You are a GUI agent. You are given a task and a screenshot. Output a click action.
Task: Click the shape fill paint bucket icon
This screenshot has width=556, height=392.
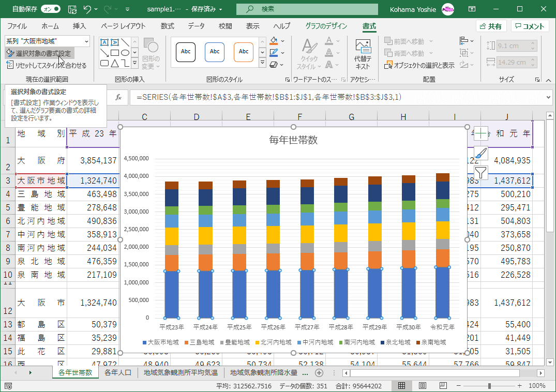(274, 41)
